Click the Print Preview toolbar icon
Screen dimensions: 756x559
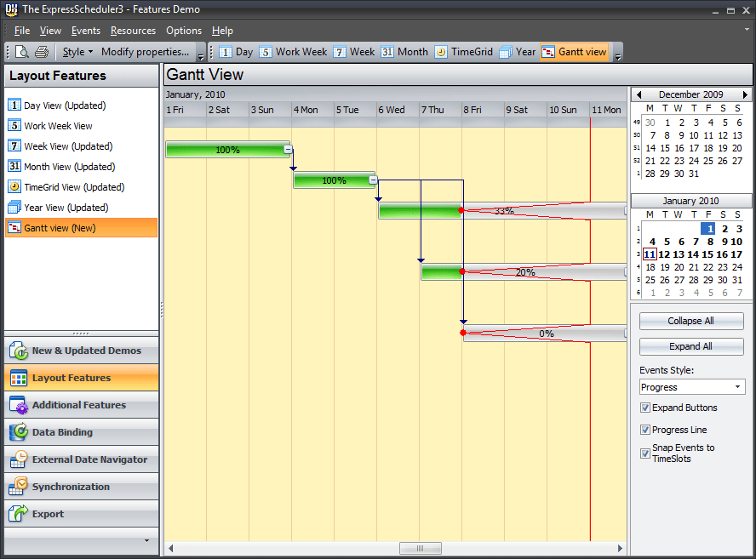click(22, 52)
